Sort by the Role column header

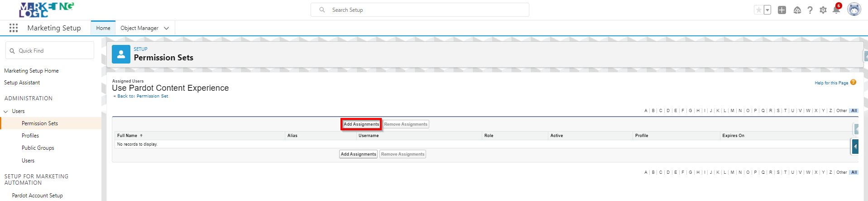pyautogui.click(x=489, y=136)
